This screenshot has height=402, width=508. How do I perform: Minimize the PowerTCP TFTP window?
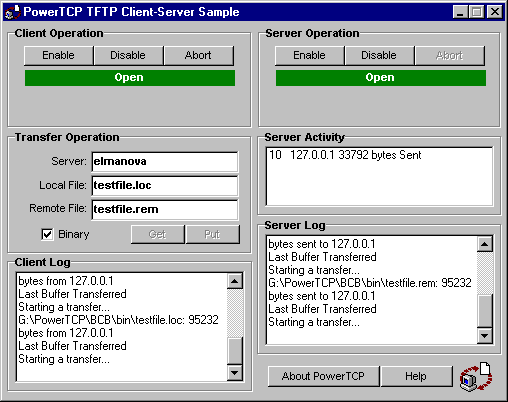[x=461, y=12]
